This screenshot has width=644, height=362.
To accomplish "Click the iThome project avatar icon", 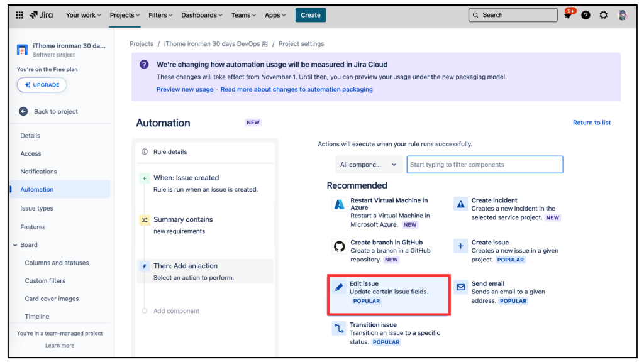I will pyautogui.click(x=22, y=50).
